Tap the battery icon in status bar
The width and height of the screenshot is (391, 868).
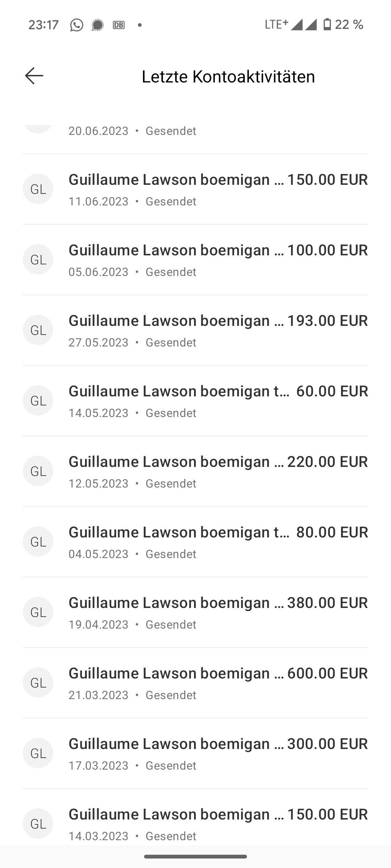pos(327,25)
